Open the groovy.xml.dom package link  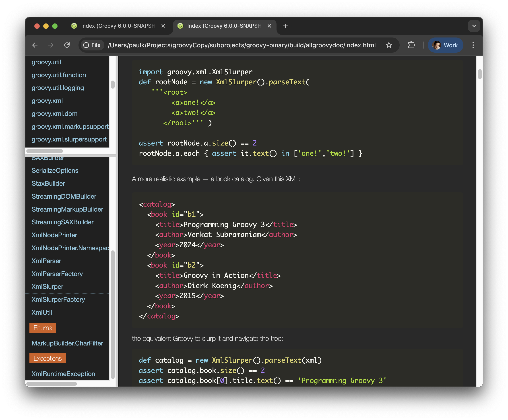(54, 114)
